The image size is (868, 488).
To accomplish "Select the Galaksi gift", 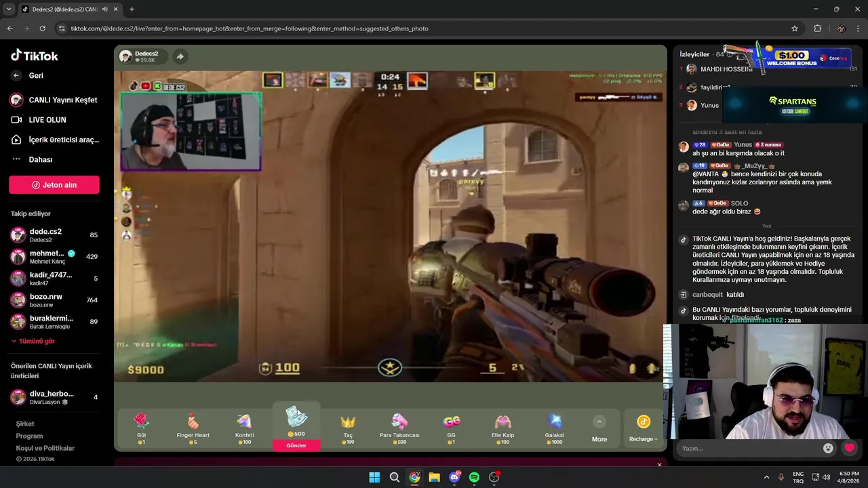I will (554, 429).
